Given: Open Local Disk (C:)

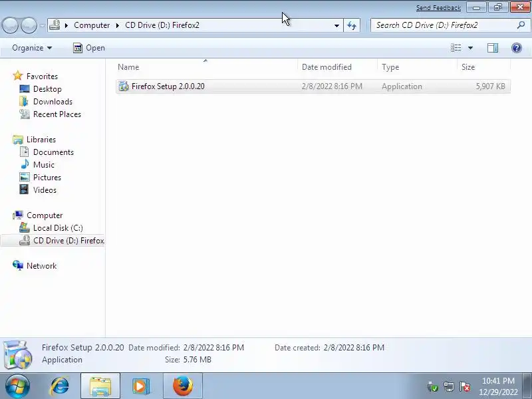Looking at the screenshot, I should [58, 228].
